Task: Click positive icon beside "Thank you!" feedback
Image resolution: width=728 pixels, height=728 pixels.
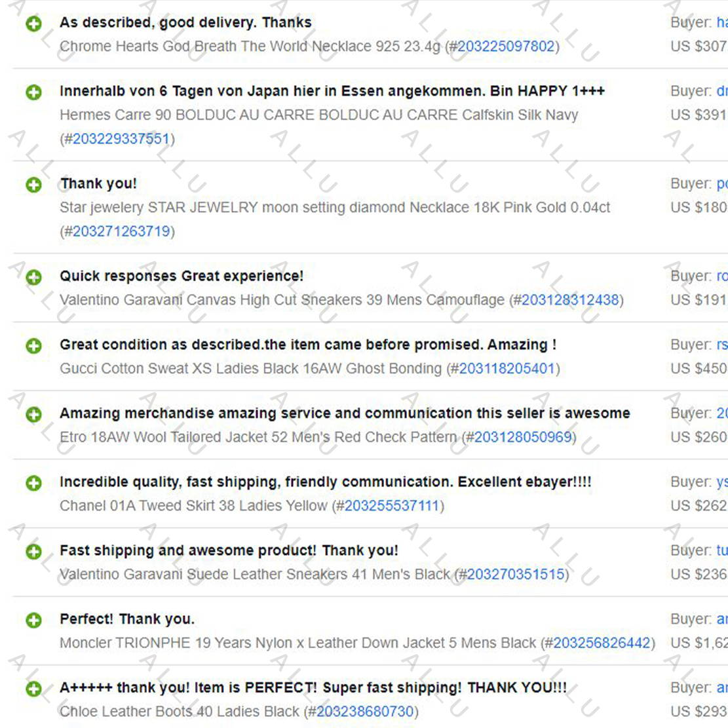Action: click(33, 185)
